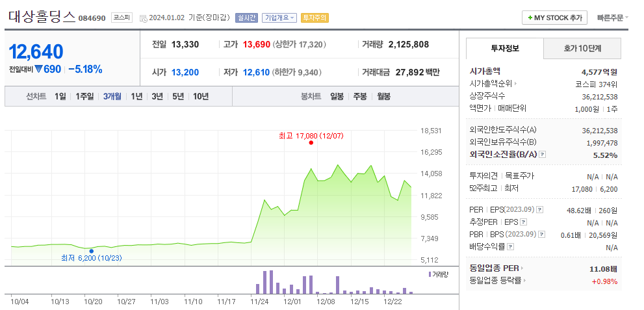Image resolution: width=644 pixels, height=310 pixels.
Task: Open the 동일업종 등락률 link
Action: [x=496, y=281]
